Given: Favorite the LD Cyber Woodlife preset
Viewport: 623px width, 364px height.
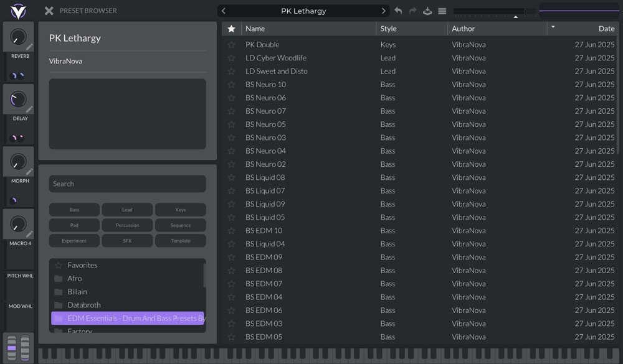Looking at the screenshot, I should 231,58.
